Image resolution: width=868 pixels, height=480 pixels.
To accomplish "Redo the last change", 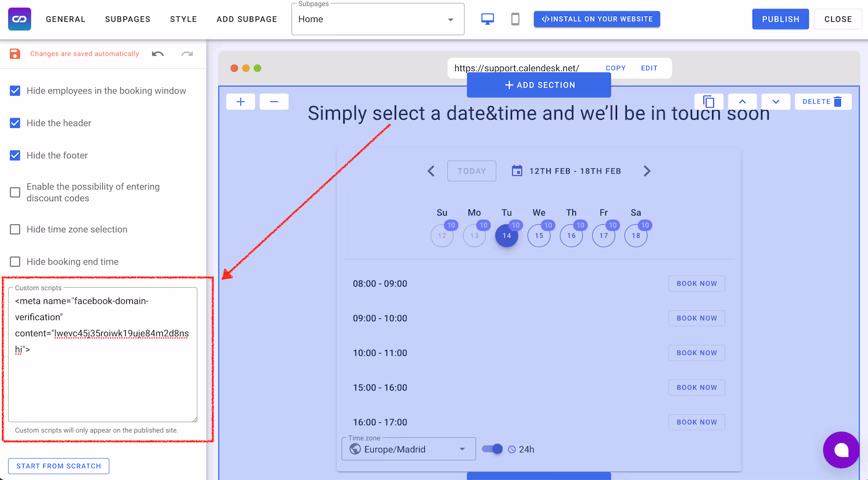I will coord(186,53).
